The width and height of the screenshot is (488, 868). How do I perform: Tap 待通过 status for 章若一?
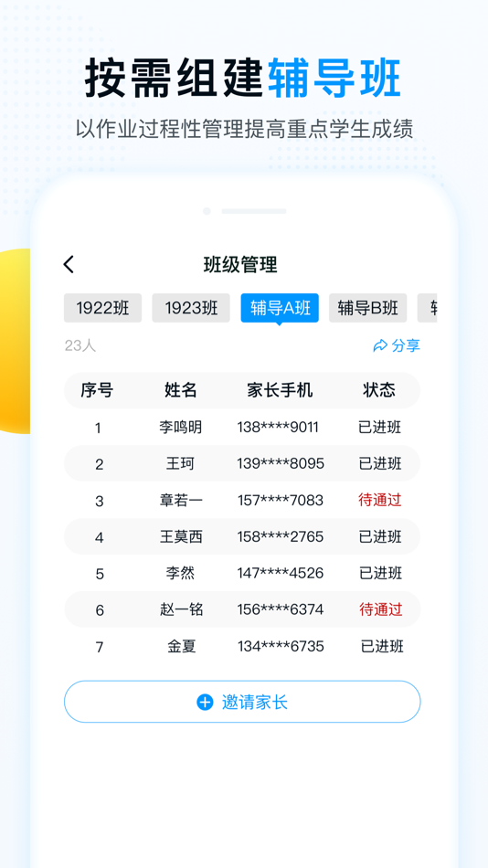tap(380, 501)
